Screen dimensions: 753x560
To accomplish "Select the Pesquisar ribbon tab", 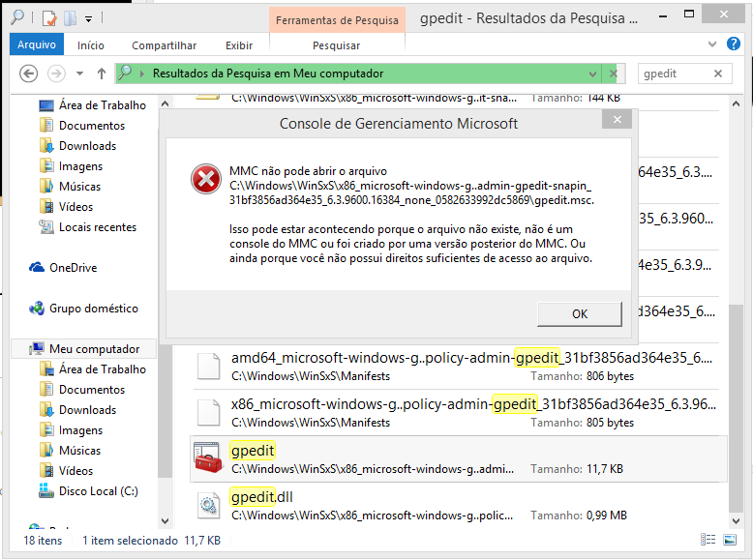I will pyautogui.click(x=336, y=45).
